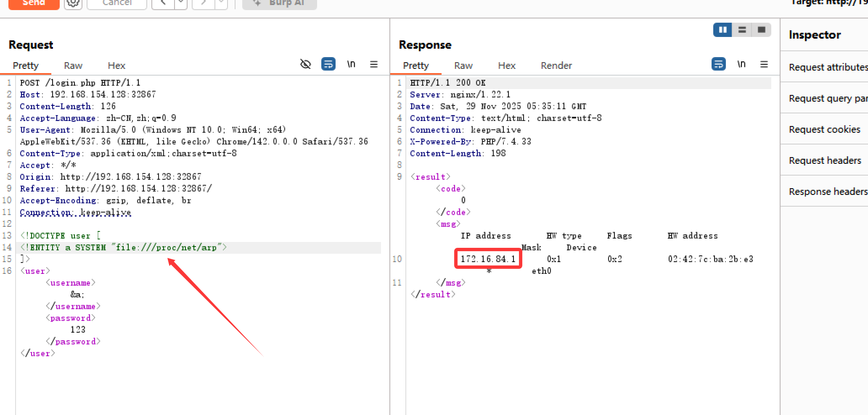
Task: Switch response view to the Render tab
Action: tap(556, 66)
